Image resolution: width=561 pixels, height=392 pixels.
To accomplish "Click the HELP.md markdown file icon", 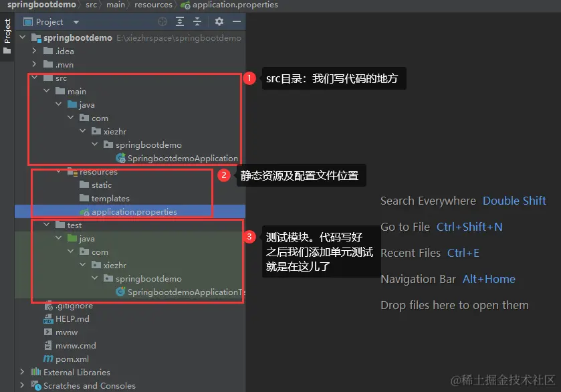I will point(48,319).
